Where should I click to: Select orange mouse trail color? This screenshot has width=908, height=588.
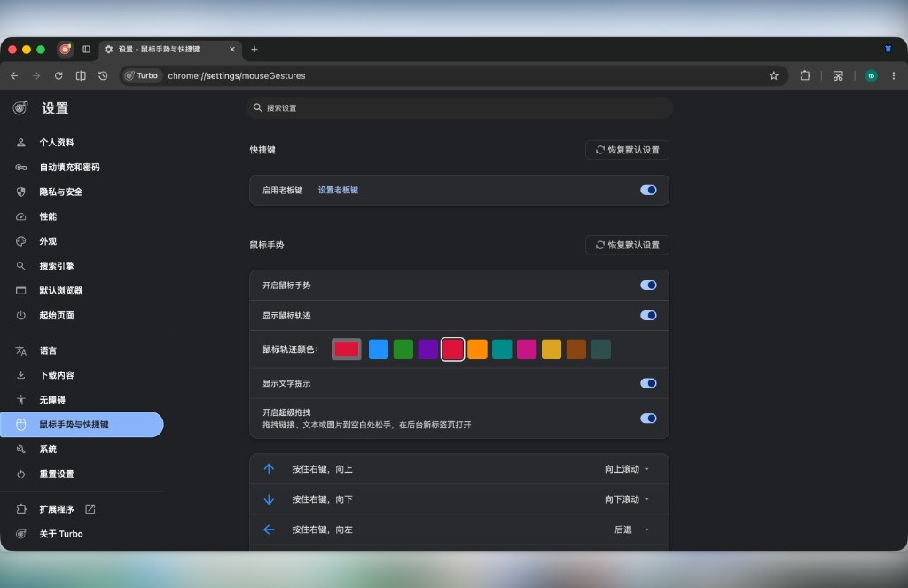tap(477, 349)
